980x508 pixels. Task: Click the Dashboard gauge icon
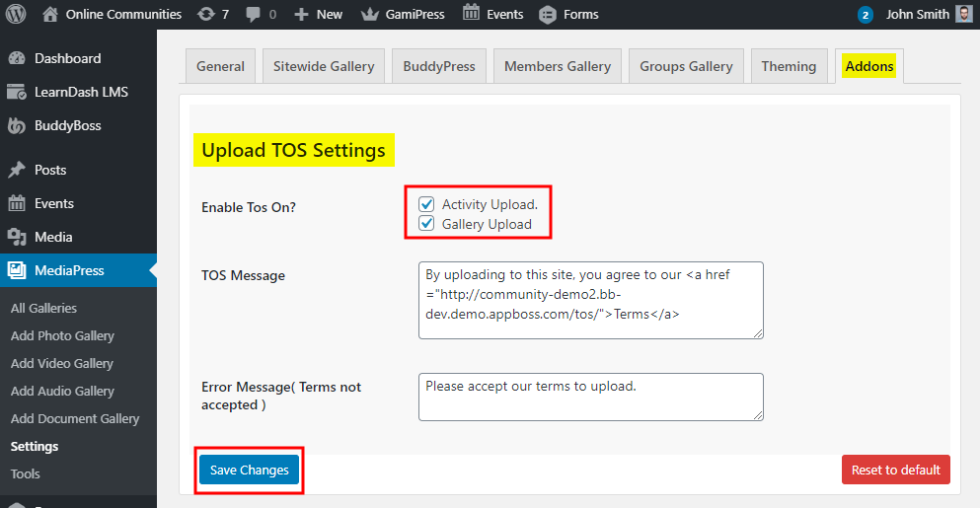pos(17,58)
